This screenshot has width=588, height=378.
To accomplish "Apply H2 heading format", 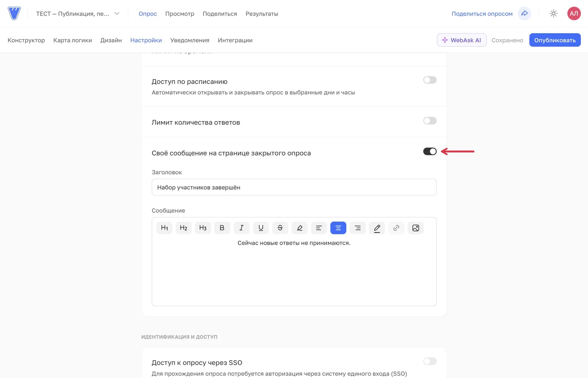I will point(184,228).
